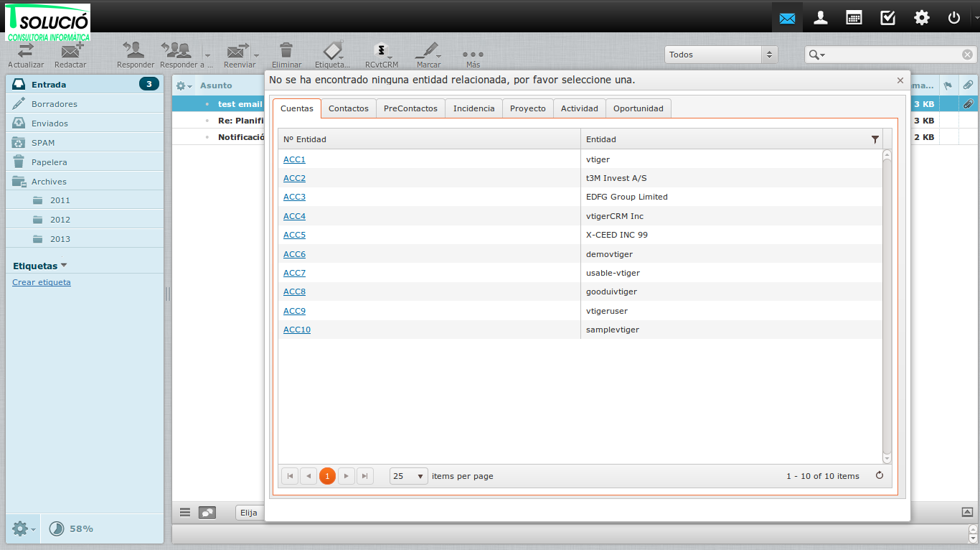Click the grid refresh icon in pager
Screen dimensions: 980x550
click(880, 475)
